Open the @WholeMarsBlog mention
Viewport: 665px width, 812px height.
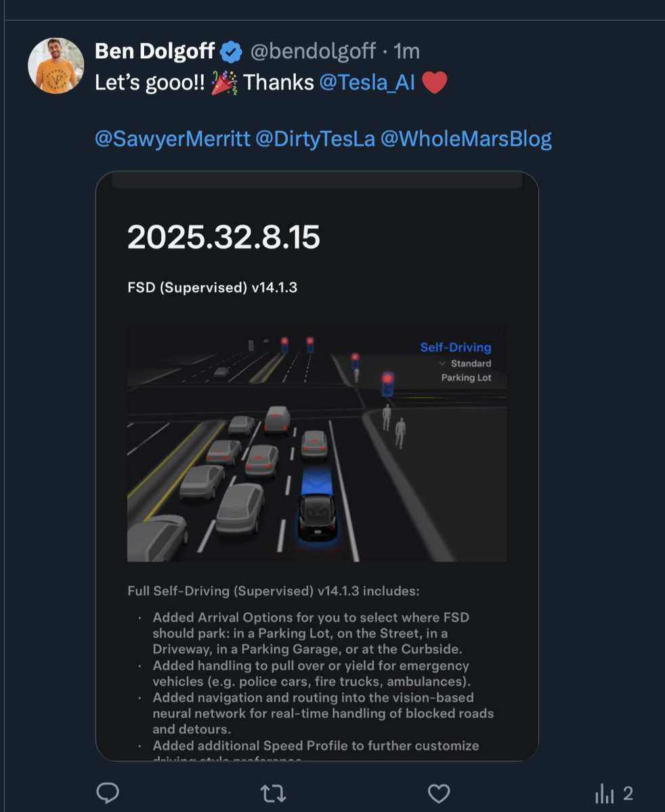(466, 139)
